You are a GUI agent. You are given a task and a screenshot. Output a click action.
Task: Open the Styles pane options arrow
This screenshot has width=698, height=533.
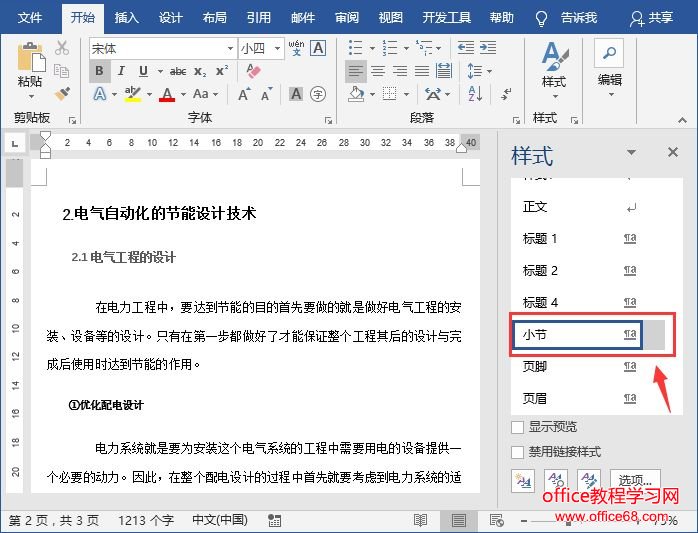631,152
